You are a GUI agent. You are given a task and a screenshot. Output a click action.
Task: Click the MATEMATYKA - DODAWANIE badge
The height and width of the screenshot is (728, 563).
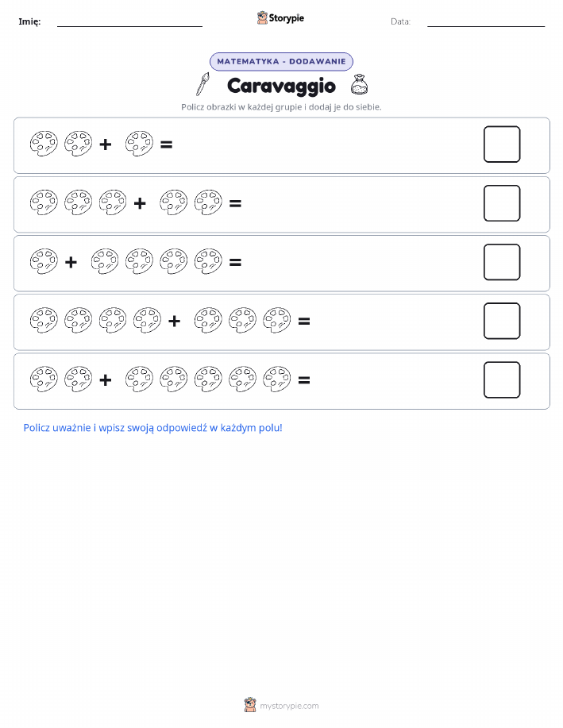coord(281,61)
